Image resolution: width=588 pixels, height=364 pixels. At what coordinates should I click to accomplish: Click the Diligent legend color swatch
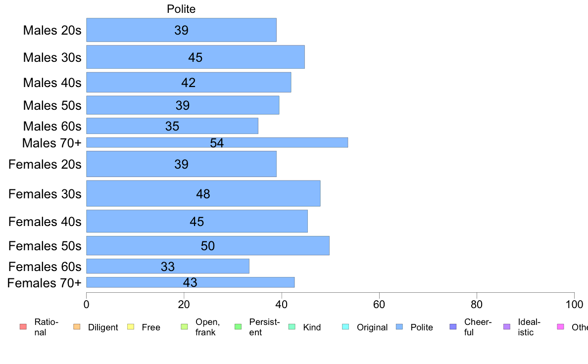77,326
